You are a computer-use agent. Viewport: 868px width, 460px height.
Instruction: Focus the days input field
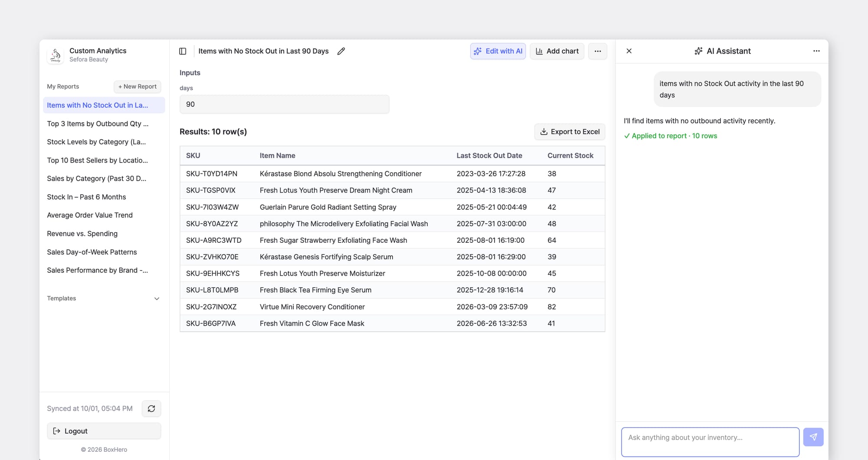pyautogui.click(x=284, y=104)
